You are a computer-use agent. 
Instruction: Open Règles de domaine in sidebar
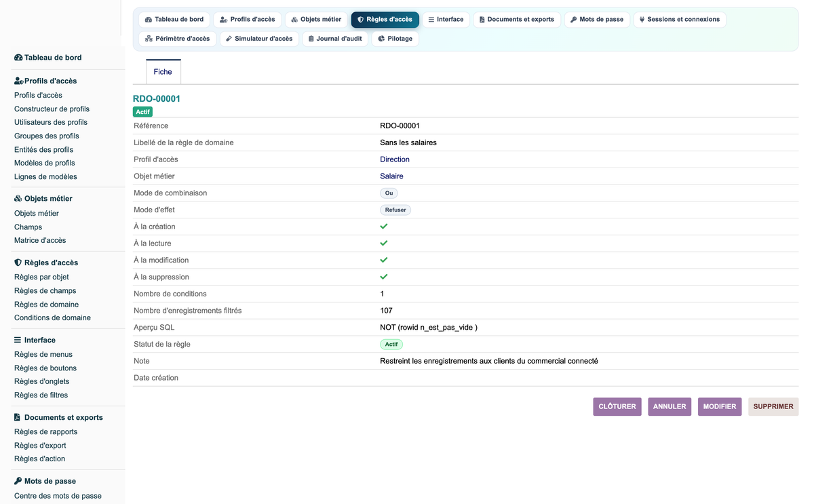click(x=46, y=305)
